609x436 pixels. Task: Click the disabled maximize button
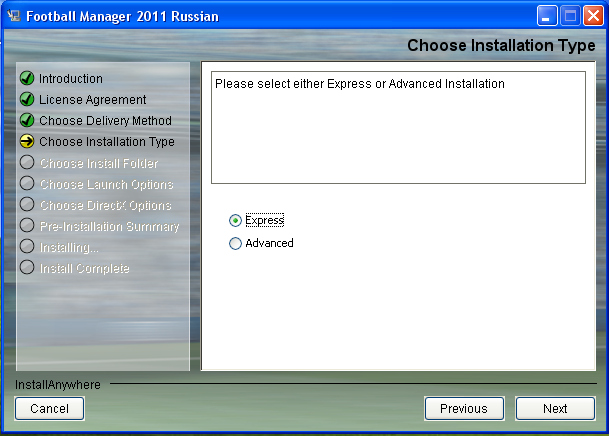(570, 16)
